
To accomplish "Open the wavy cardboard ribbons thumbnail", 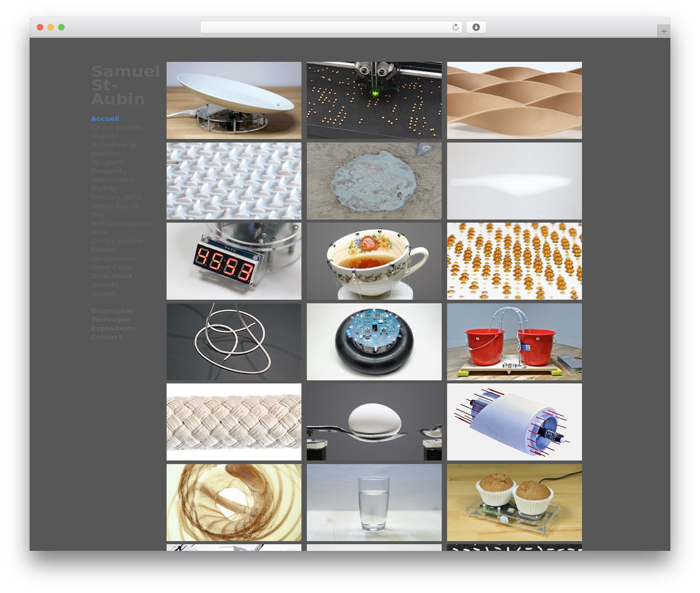I will pos(515,100).
